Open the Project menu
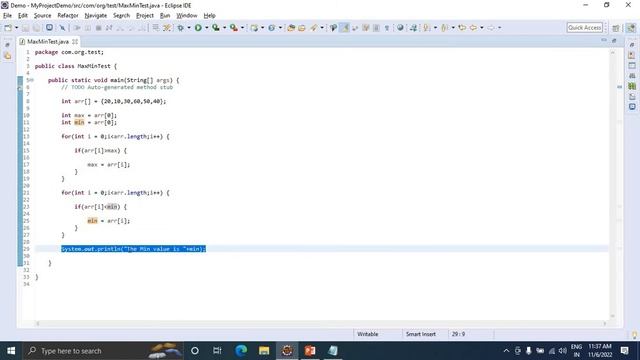640x360 pixels. tap(144, 16)
